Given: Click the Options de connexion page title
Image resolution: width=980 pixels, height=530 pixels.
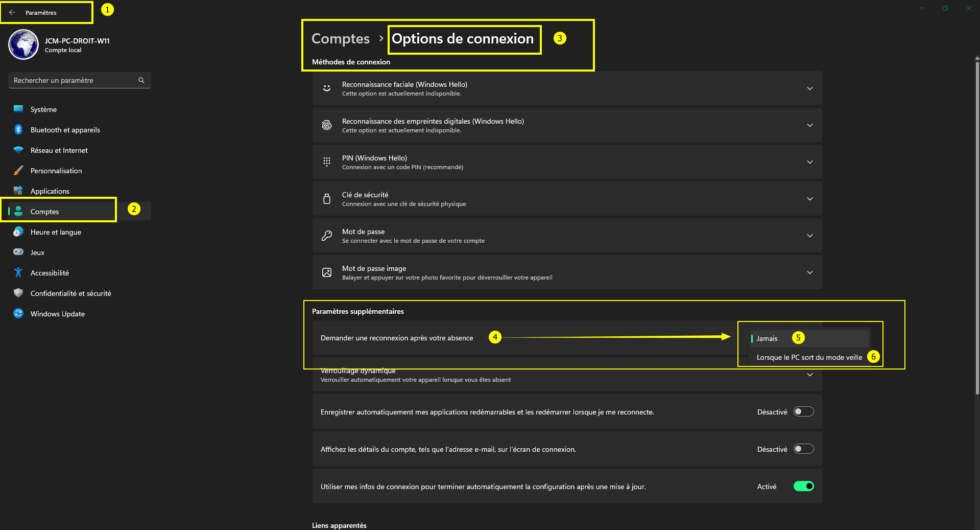Looking at the screenshot, I should tap(463, 39).
